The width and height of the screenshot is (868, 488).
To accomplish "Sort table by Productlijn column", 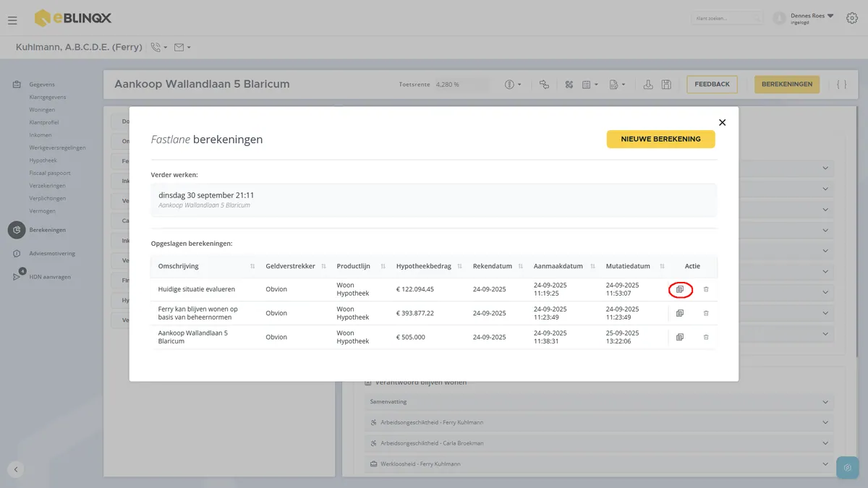I will pos(383,267).
